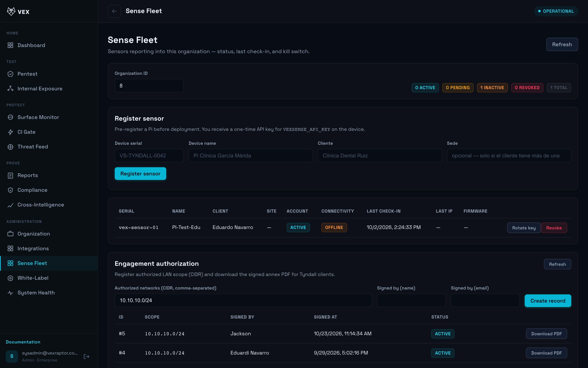Click the OFFLINE connectivity badge
588x368 pixels.
[x=334, y=228]
